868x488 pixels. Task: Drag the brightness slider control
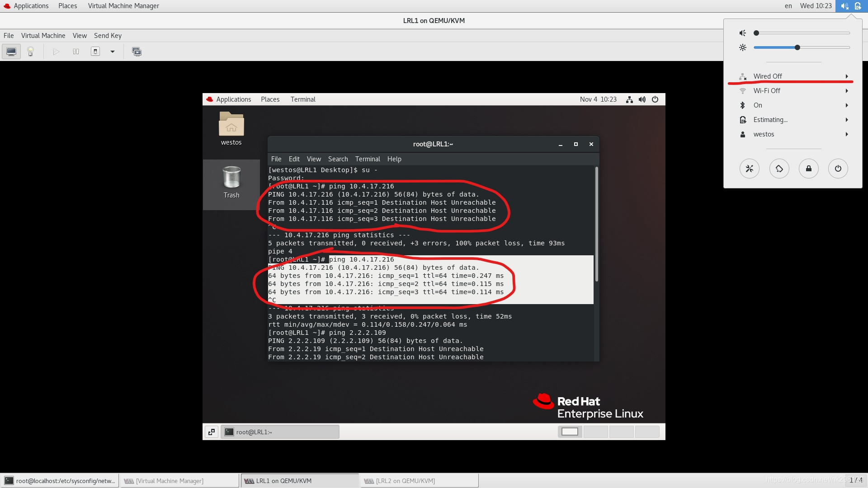pyautogui.click(x=797, y=47)
